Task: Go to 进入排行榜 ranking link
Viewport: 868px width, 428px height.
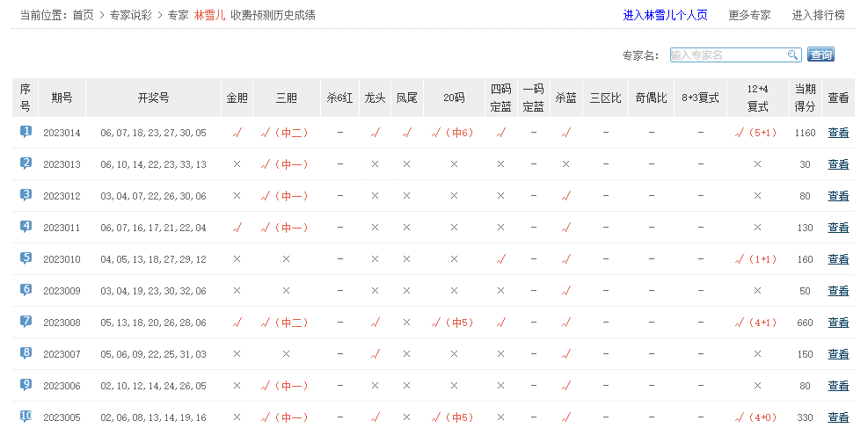Action: click(818, 15)
